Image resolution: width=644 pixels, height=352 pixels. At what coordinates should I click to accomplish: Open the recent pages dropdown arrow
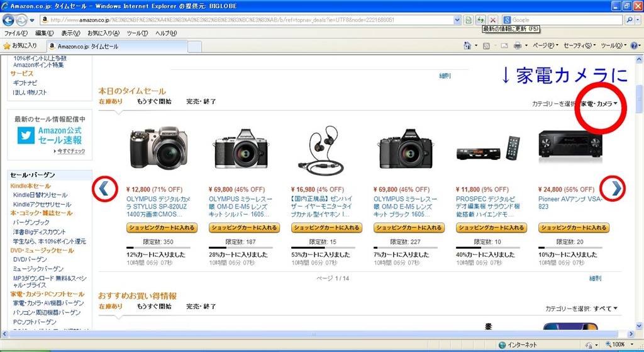pos(32,20)
